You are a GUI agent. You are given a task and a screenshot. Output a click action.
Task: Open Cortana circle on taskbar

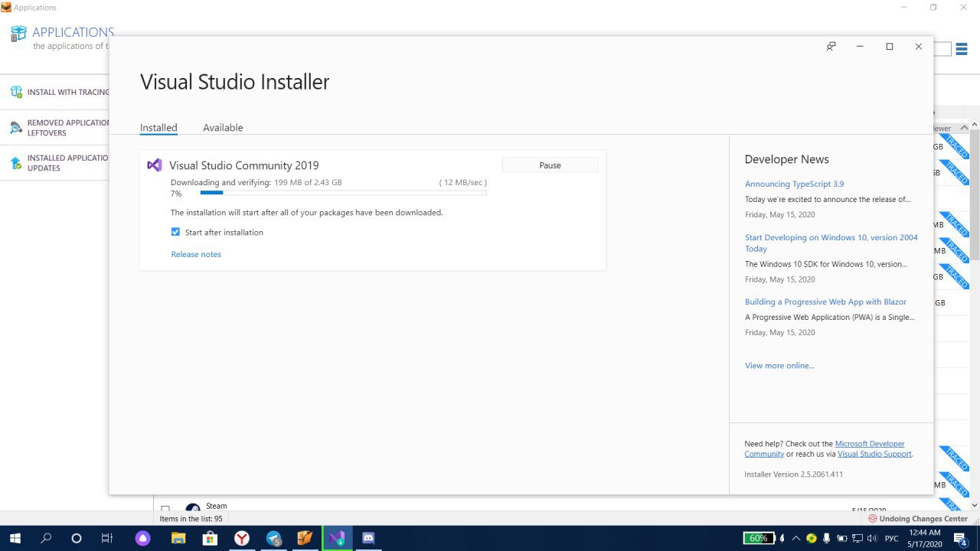[76, 538]
